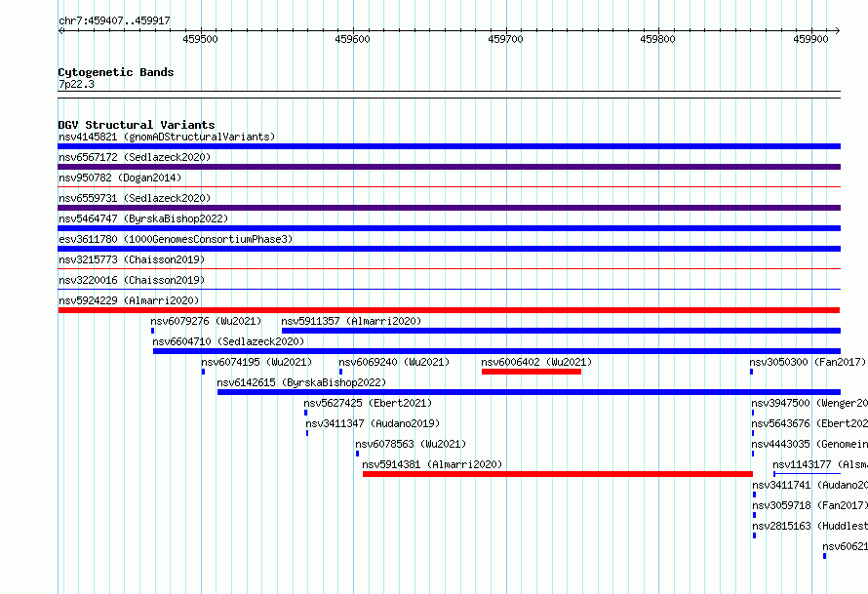Viewport: 868px width, 594px height.
Task: Open esv3611780 1000GenomesConsortiumPhase3 label
Action: [176, 239]
